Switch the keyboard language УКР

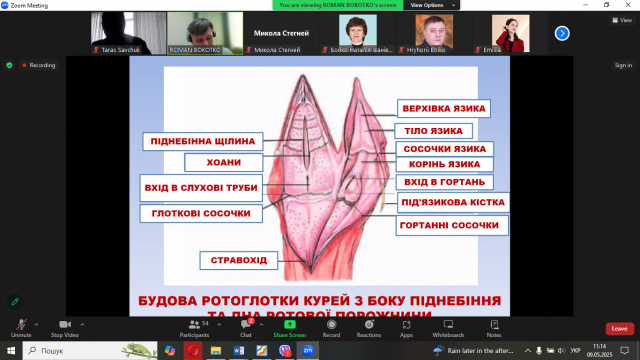coord(575,351)
